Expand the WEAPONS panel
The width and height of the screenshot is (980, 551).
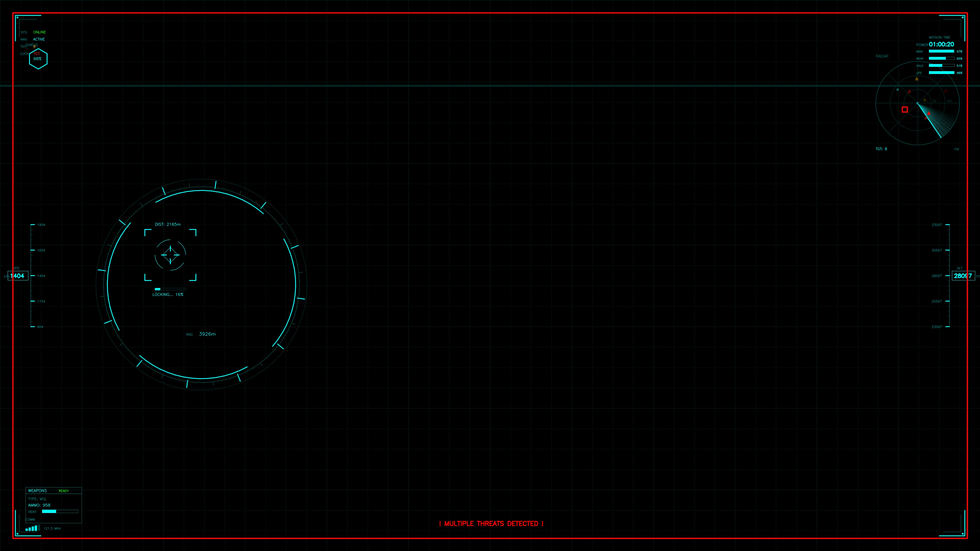(x=38, y=491)
